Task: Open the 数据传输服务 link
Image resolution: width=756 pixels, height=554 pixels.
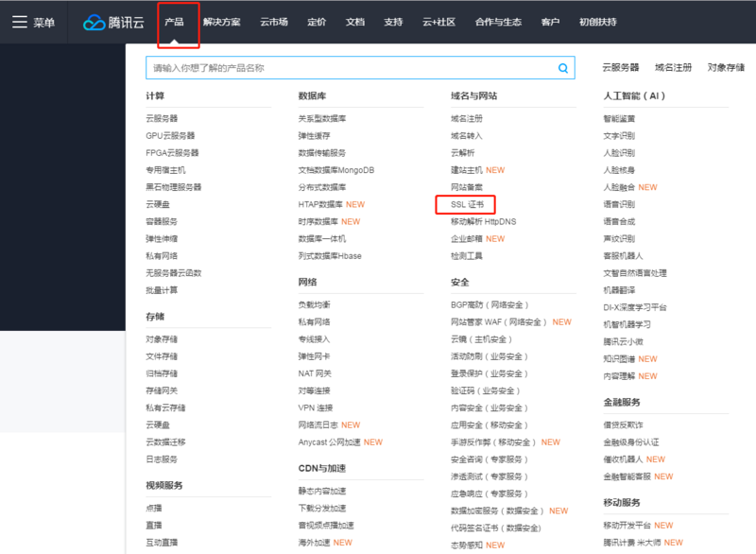Action: pos(321,153)
